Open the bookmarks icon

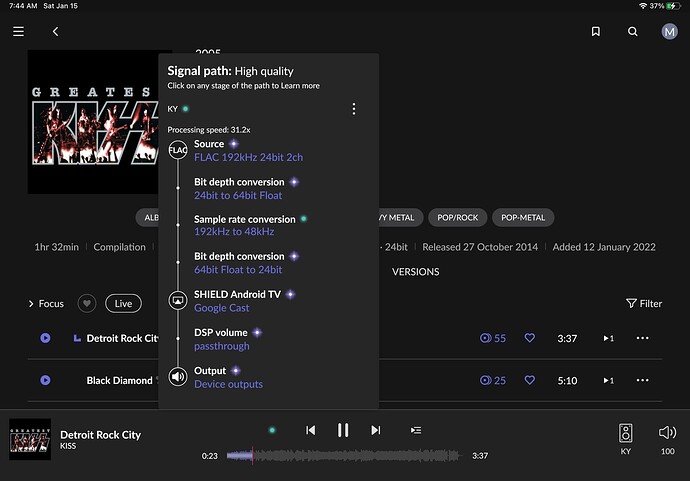pos(595,32)
